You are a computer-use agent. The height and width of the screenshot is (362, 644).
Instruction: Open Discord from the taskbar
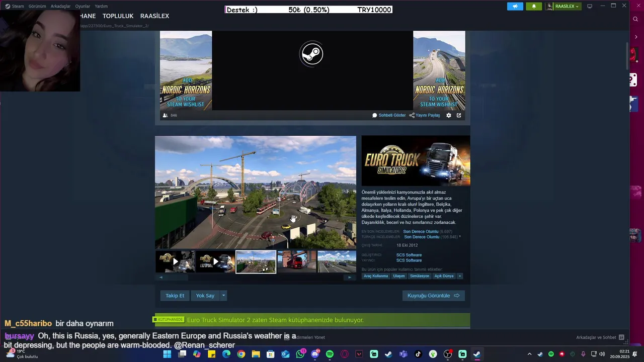click(x=315, y=354)
